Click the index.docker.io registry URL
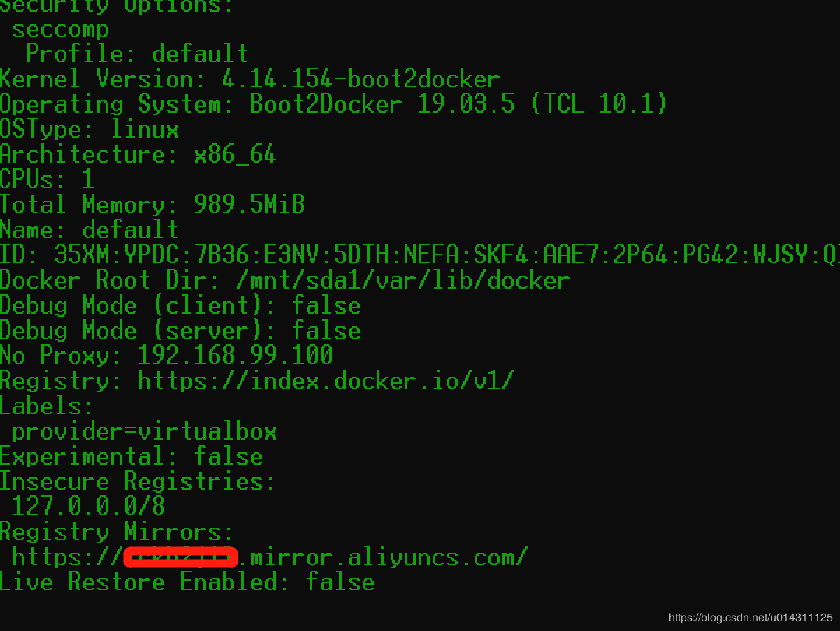Viewport: 840px width, 631px height. [x=326, y=381]
